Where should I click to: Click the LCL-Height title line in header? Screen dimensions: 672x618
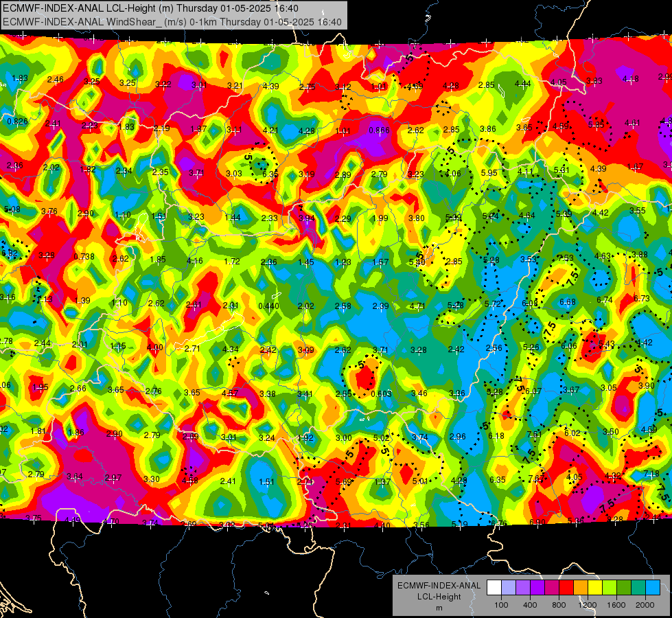pos(150,8)
